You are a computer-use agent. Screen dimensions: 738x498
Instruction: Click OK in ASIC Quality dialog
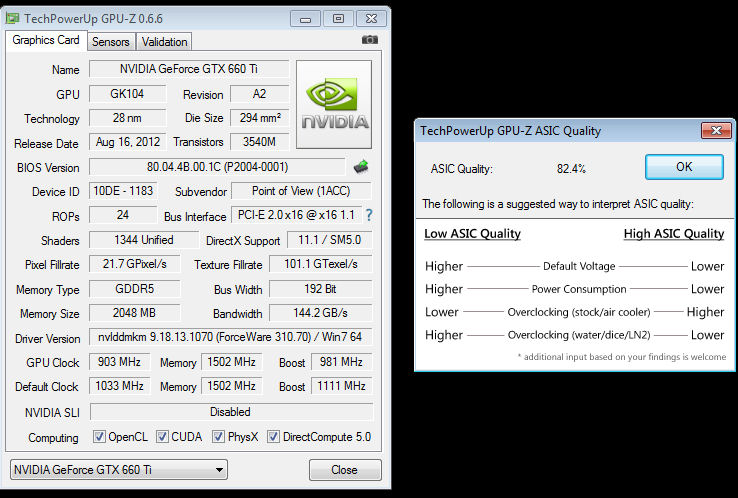coord(684,167)
